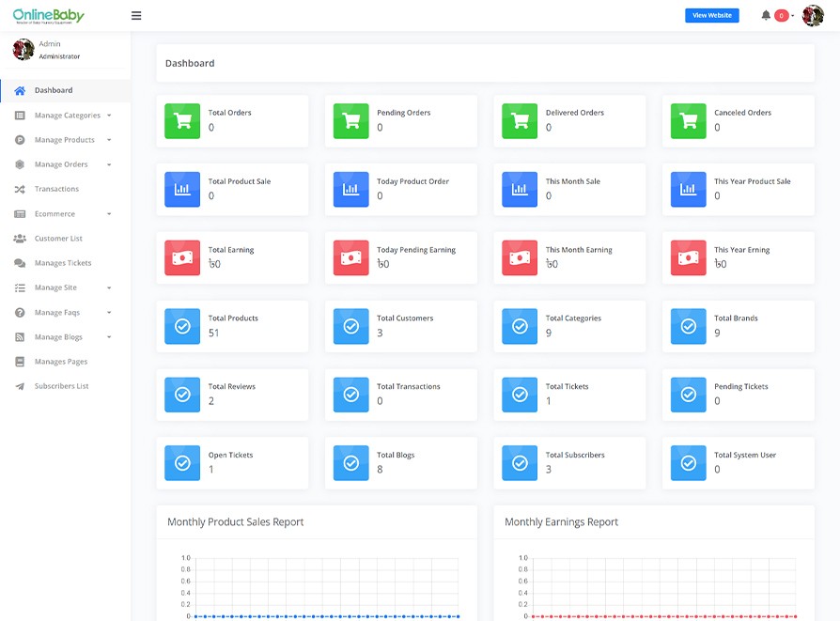Screen dimensions: 840x621
Task: Click the Total Products checkmark icon
Action: click(182, 326)
